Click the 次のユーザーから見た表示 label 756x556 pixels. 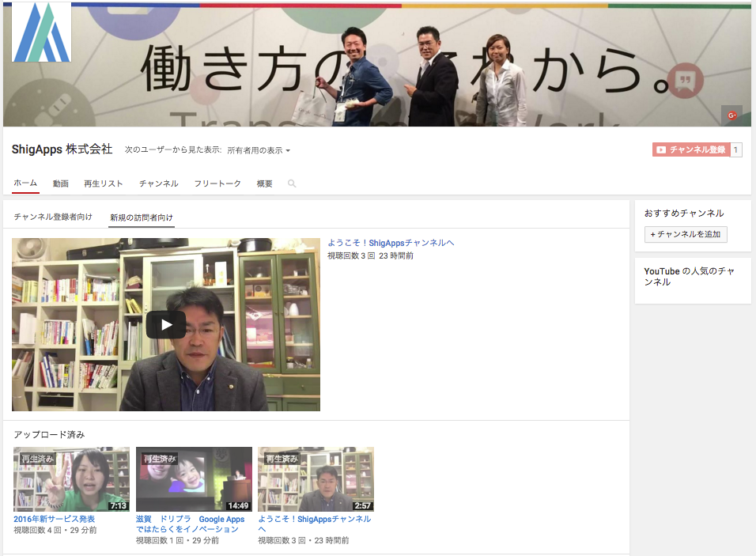(173, 150)
